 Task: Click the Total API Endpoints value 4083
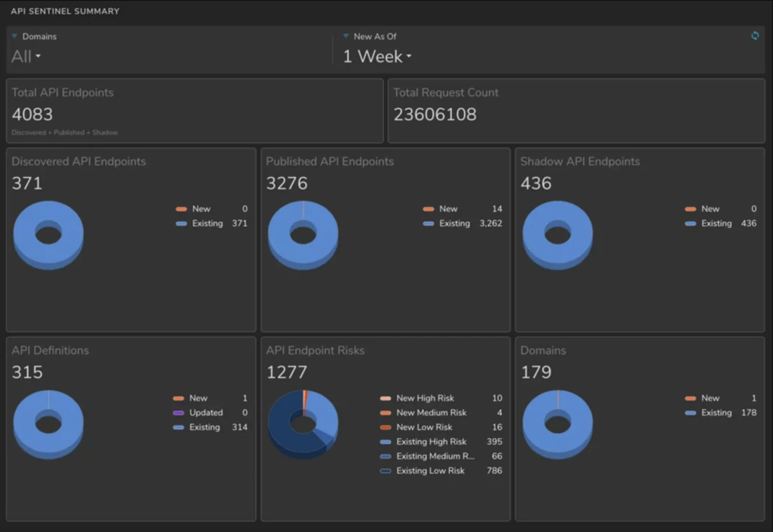click(x=32, y=114)
